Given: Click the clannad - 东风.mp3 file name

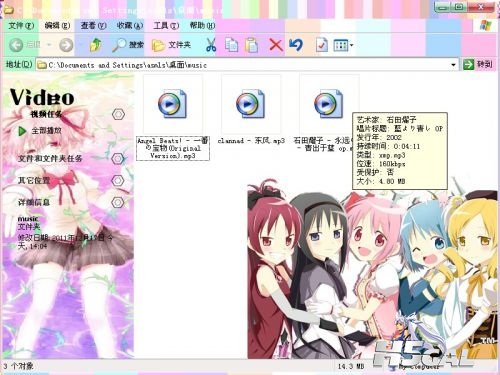Looking at the screenshot, I should point(251,141).
